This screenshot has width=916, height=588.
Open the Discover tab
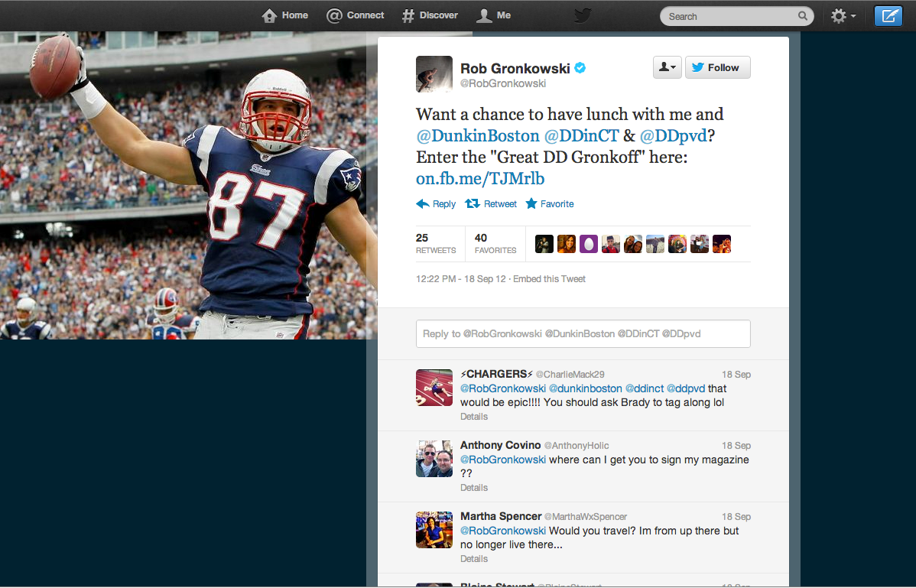point(430,15)
